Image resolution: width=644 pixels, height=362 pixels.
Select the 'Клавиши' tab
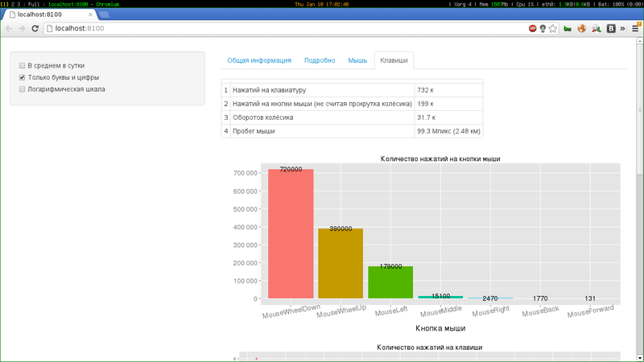[x=394, y=60]
